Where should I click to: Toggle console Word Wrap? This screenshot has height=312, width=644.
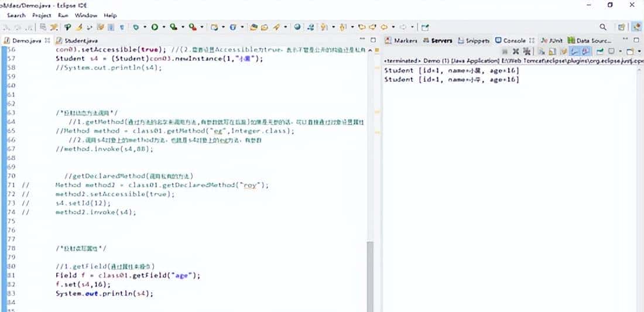[563, 52]
